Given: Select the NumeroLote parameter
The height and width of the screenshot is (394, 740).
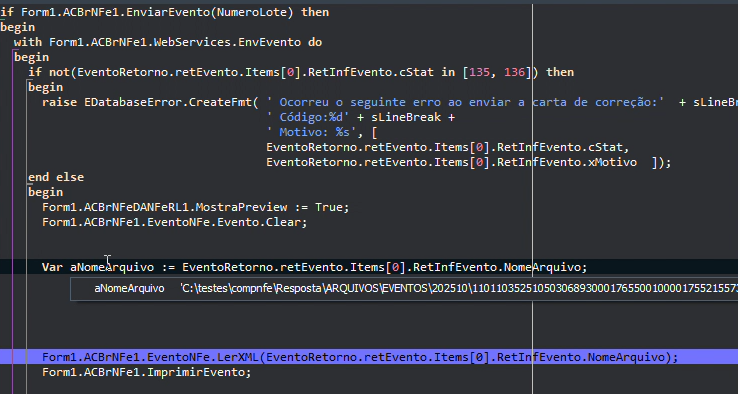Looking at the screenshot, I should [252, 12].
